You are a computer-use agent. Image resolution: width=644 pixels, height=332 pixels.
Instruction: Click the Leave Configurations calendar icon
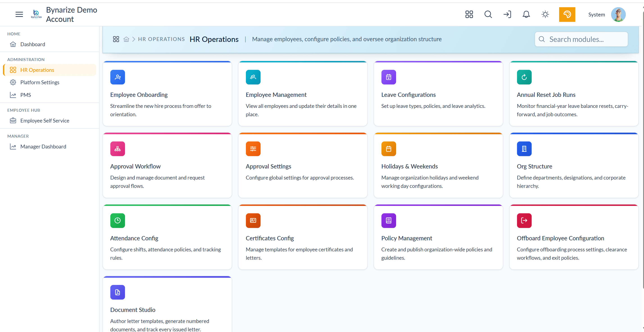coord(388,77)
